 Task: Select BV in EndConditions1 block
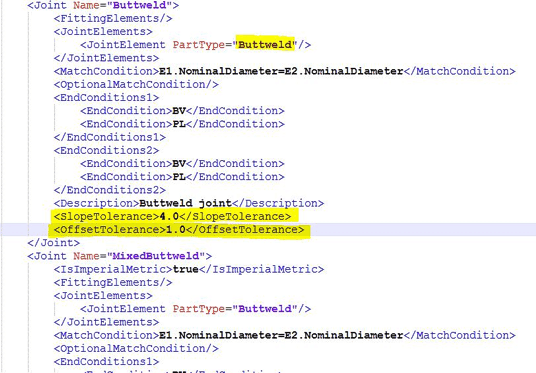point(179,111)
